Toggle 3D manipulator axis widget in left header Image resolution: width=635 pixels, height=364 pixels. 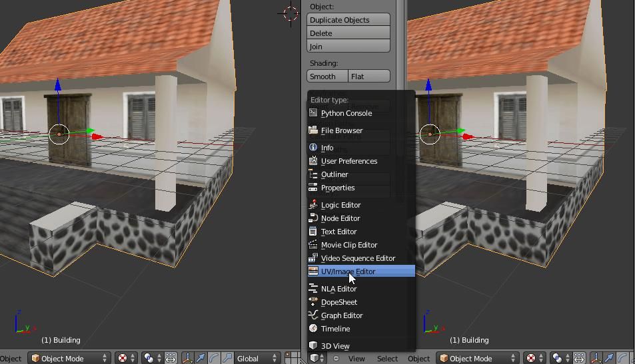tap(188, 358)
